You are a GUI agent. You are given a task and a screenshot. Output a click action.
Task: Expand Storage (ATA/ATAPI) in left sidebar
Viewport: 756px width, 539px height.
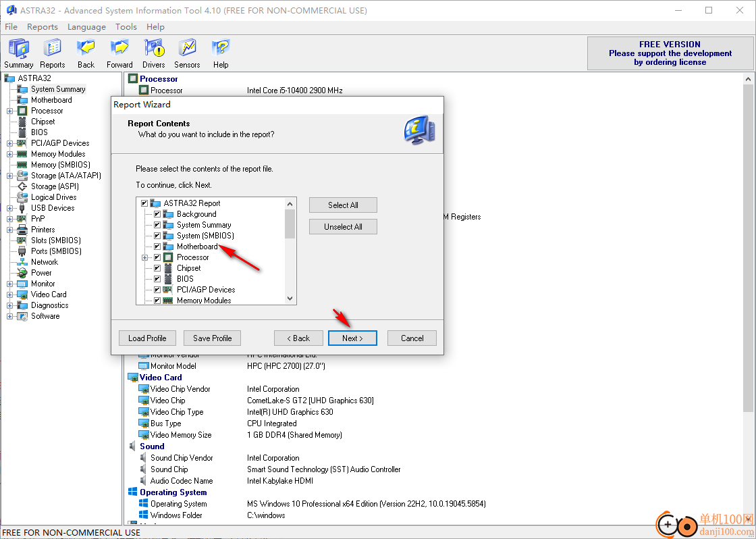coord(9,176)
